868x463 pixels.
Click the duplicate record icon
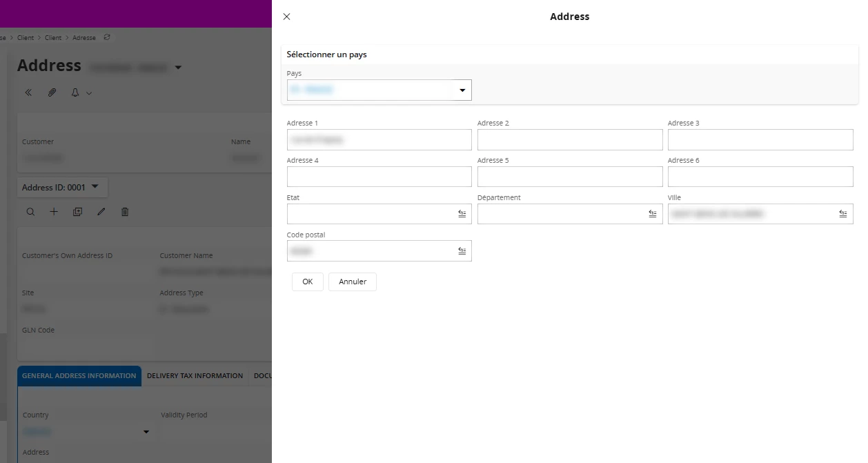(x=77, y=212)
